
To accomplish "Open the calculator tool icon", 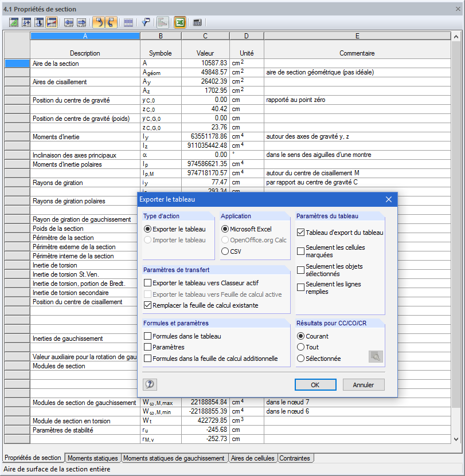I will point(196,22).
